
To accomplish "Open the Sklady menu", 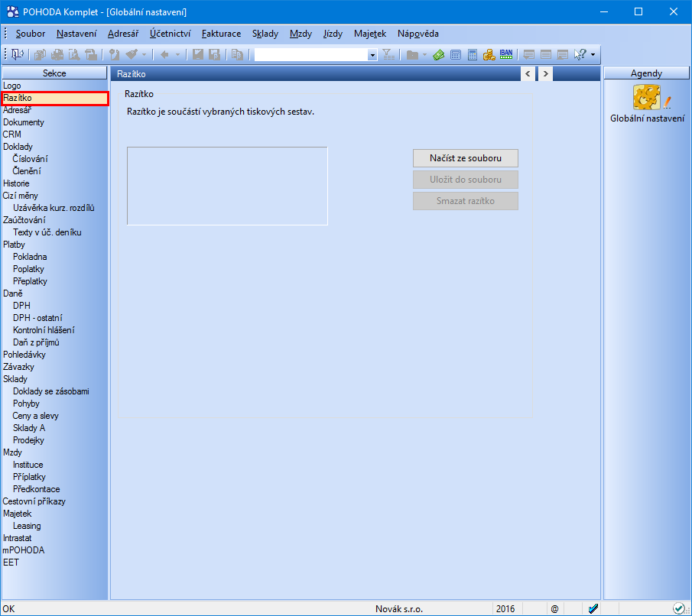I will pyautogui.click(x=265, y=34).
